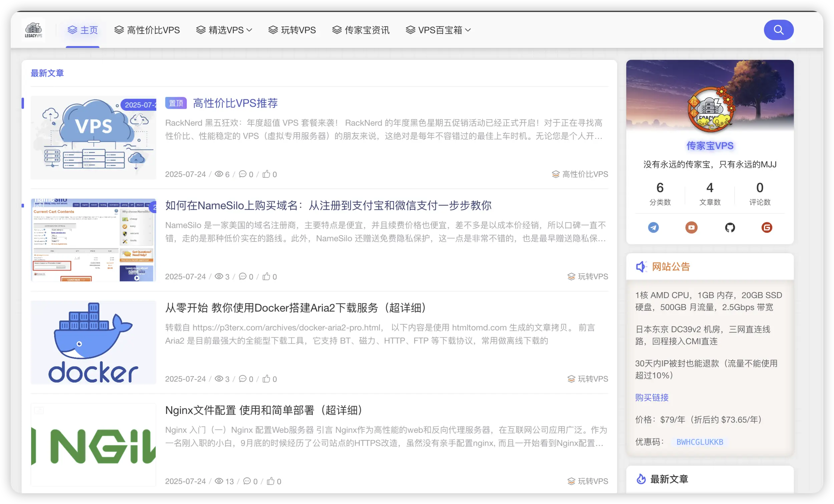
Task: Open the NameSilo cart thumbnail
Action: [93, 240]
